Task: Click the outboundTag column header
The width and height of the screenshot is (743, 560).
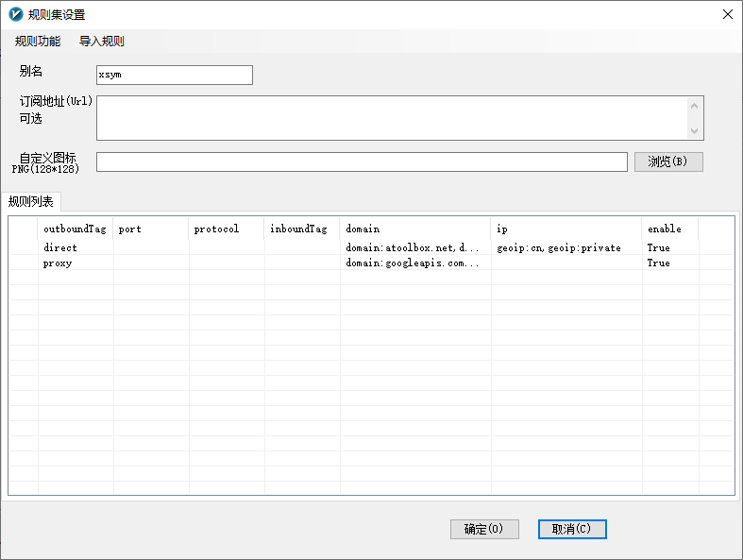Action: 75,229
